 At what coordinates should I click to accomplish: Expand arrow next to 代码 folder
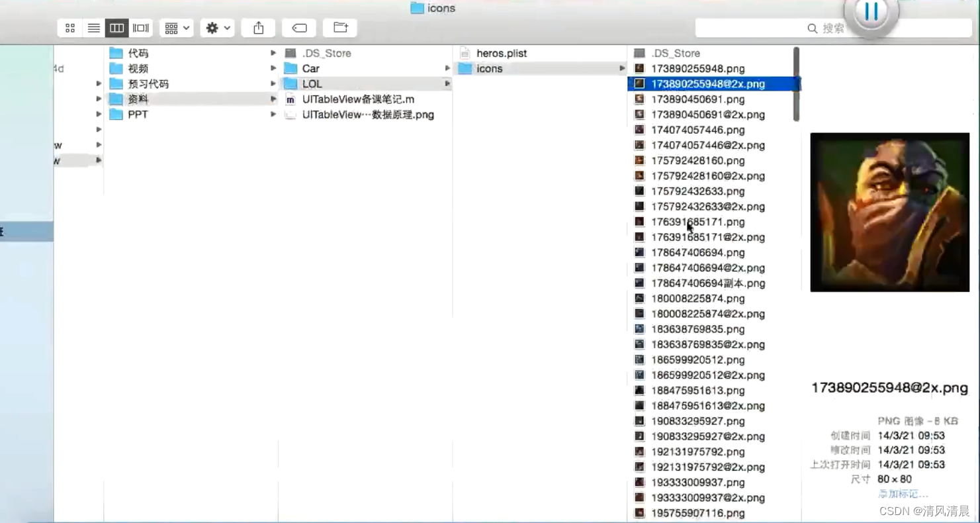(x=273, y=53)
